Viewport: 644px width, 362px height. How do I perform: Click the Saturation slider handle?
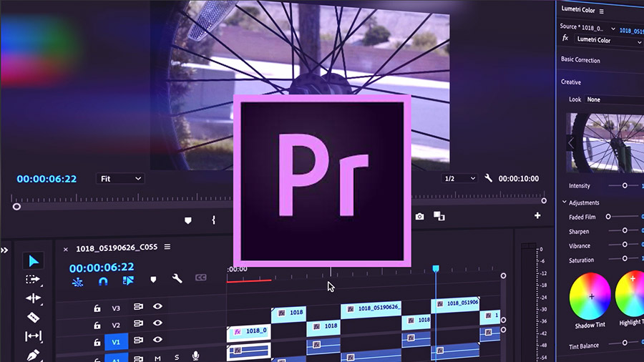625,258
